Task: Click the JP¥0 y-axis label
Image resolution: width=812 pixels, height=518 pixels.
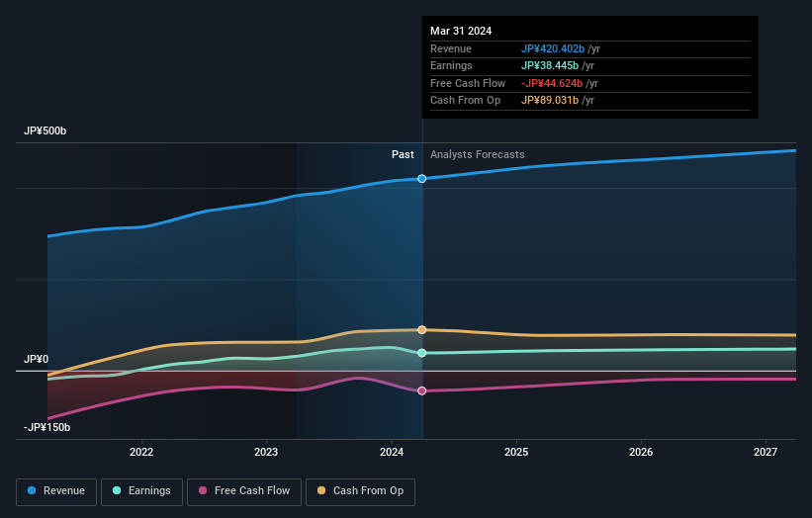Action: coord(37,359)
